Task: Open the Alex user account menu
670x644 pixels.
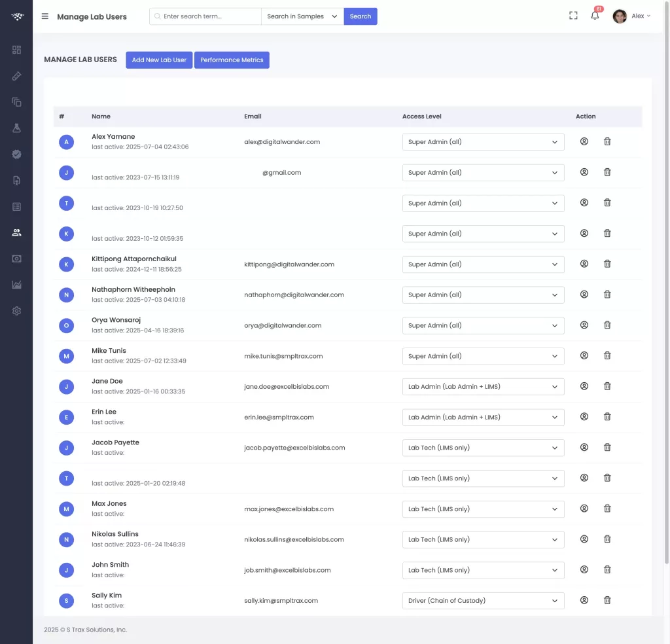Action: [631, 16]
